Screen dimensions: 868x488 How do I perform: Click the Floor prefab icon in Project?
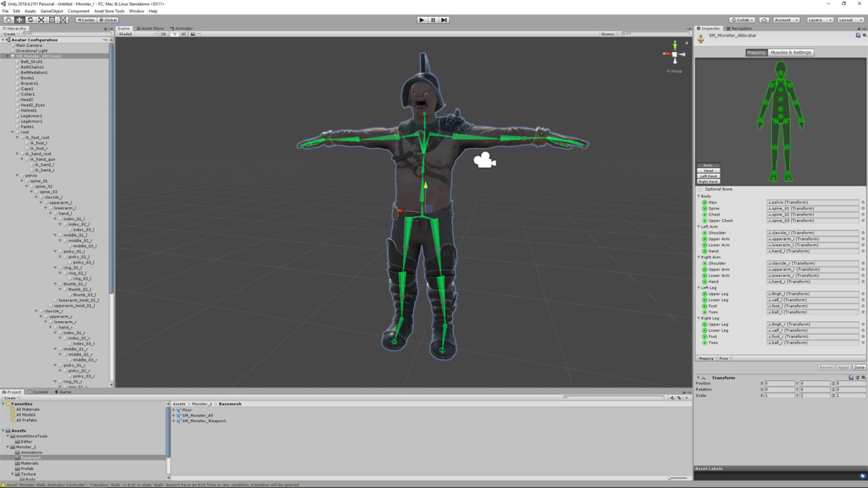(x=179, y=410)
